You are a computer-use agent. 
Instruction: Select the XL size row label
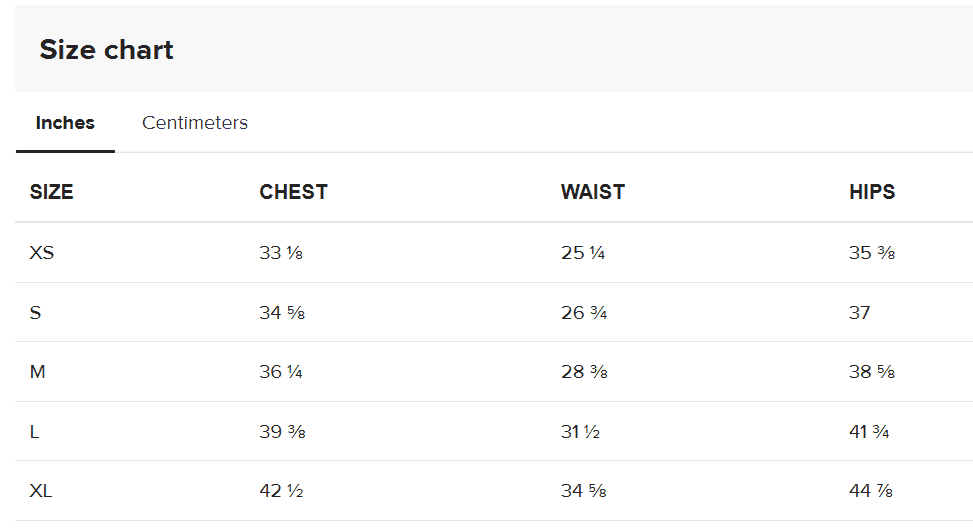point(41,491)
